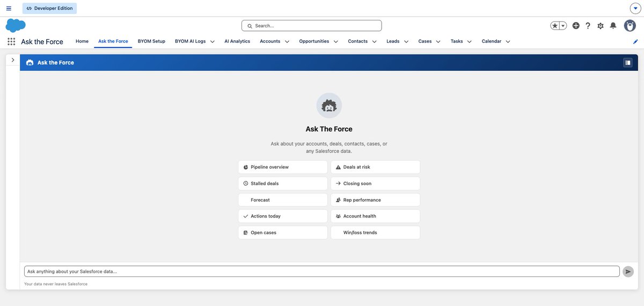This screenshot has width=644, height=306.
Task: Open the BYOM Setup tab
Action: (151, 41)
